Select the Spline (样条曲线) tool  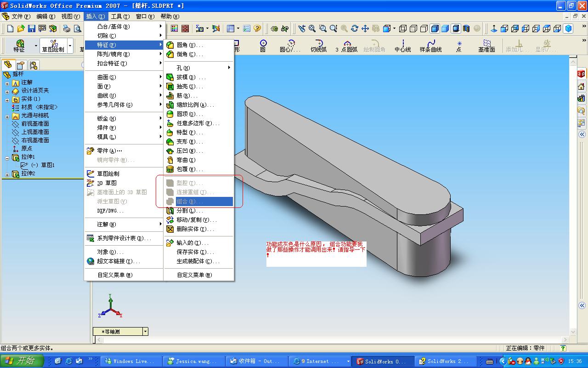click(430, 46)
